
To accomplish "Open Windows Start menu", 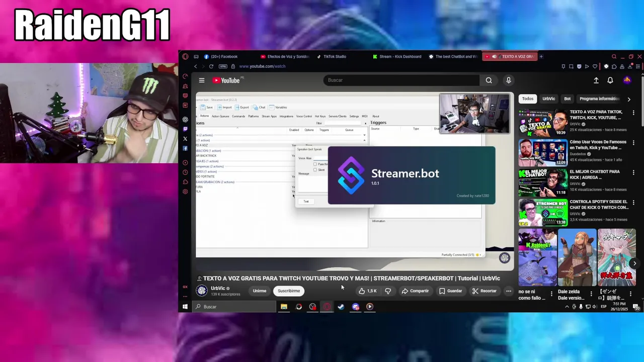I will [185, 307].
